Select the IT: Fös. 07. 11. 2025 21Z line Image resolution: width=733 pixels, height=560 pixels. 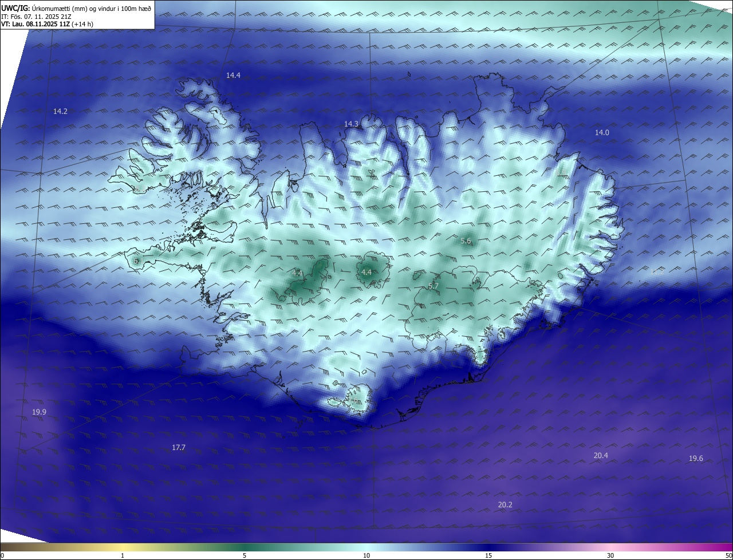tap(36, 16)
